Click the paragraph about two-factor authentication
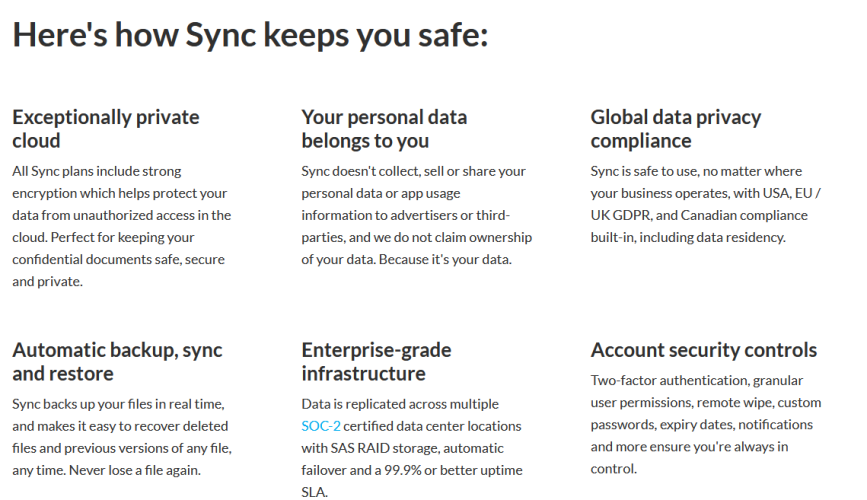The width and height of the screenshot is (867, 500). pyautogui.click(x=706, y=424)
